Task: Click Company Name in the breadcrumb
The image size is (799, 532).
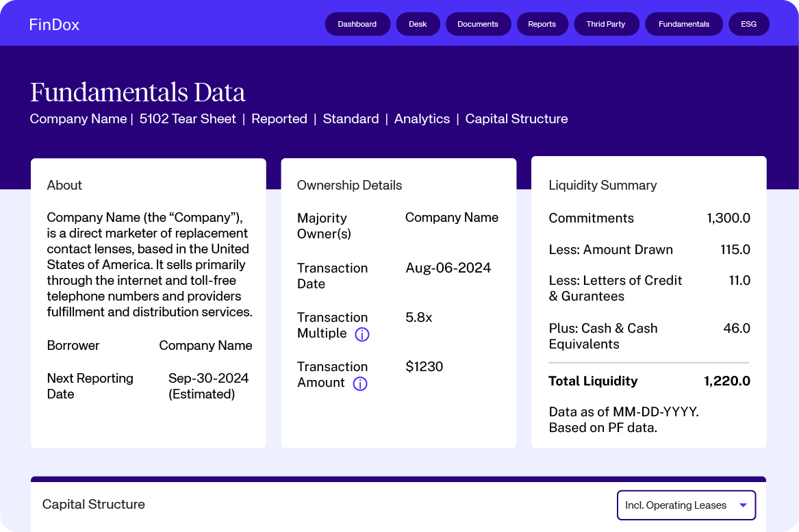Action: coord(78,118)
